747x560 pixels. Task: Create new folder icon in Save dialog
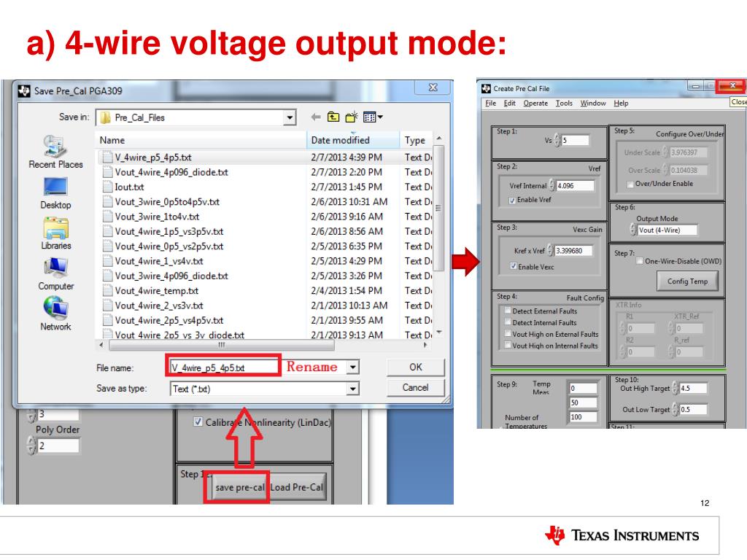352,117
